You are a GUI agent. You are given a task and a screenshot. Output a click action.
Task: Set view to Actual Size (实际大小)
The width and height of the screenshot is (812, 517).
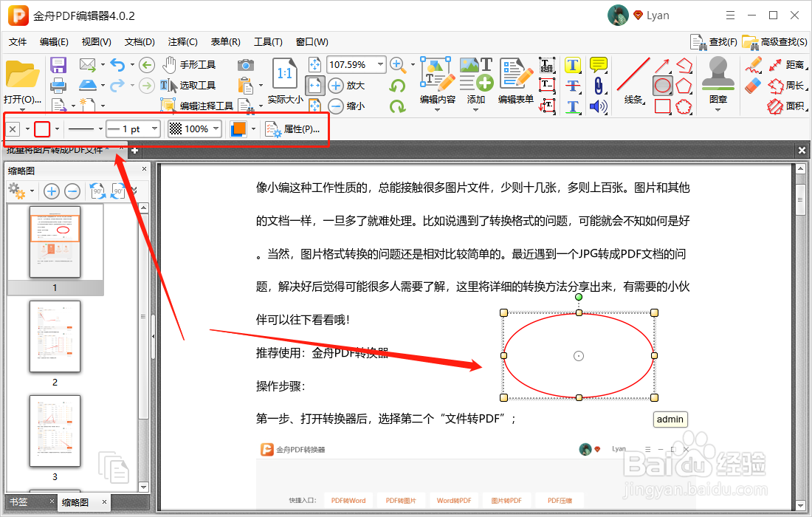(285, 81)
